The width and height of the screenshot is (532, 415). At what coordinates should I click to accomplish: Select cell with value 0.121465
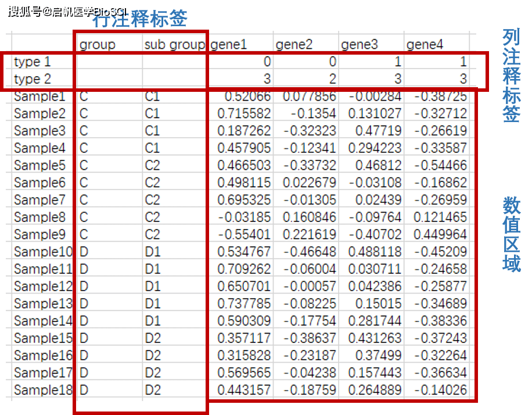(x=440, y=217)
